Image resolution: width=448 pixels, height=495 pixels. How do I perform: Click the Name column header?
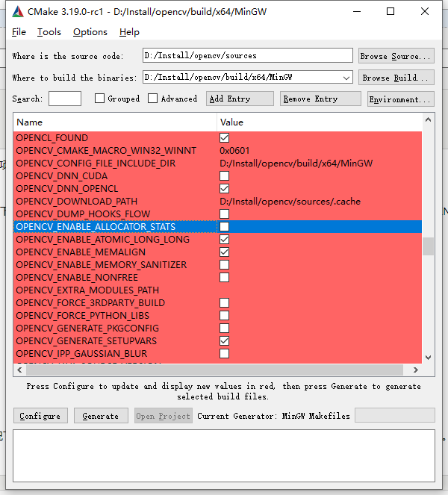[x=115, y=122]
